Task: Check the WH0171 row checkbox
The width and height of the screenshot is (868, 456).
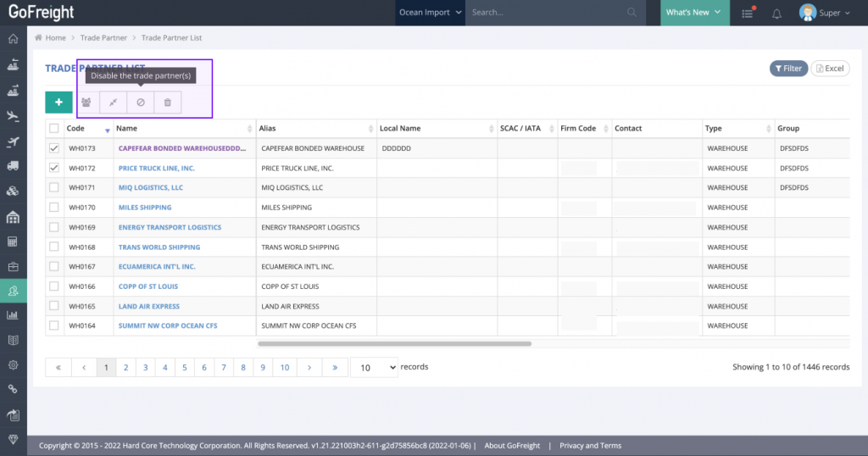Action: click(54, 187)
